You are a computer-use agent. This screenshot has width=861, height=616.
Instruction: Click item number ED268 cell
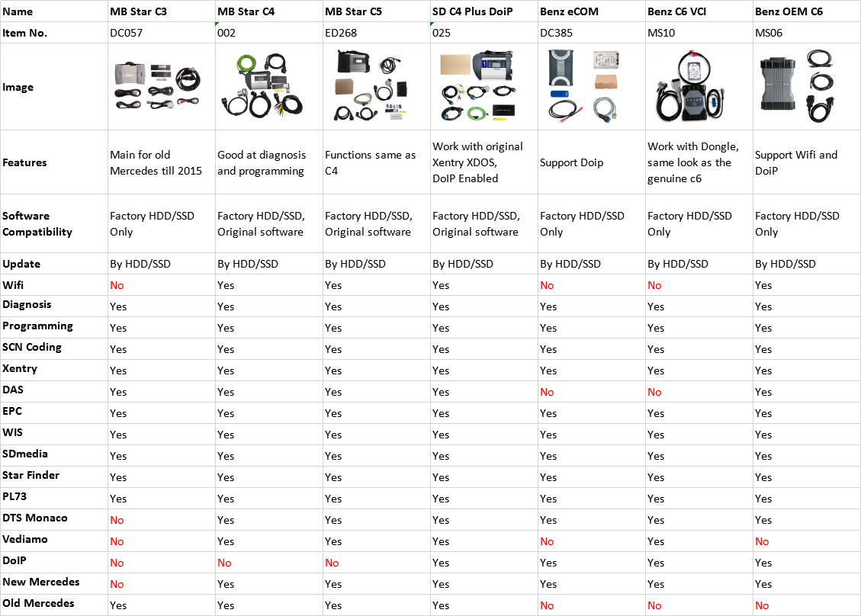341,33
